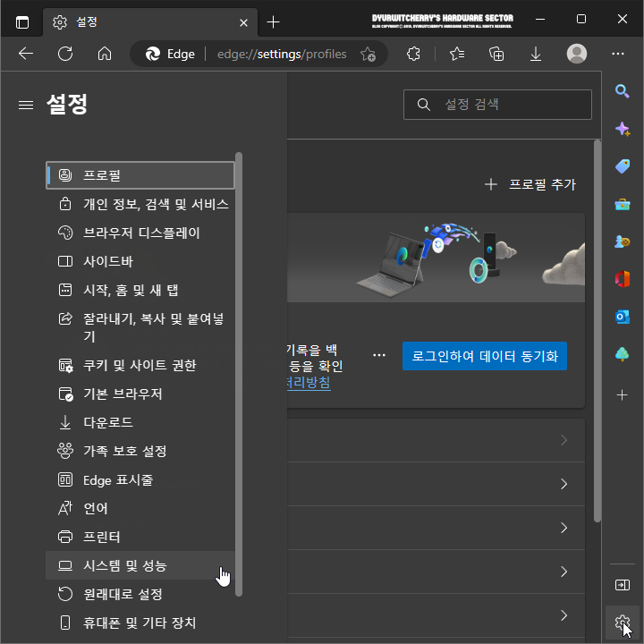The height and width of the screenshot is (644, 644).
Task: Click 프로필 추가 button
Action: [x=530, y=184]
